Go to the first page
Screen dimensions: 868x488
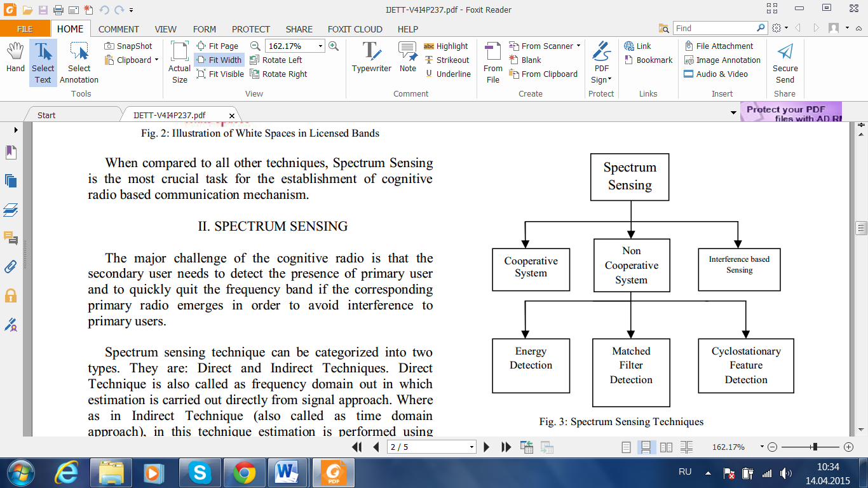[358, 447]
